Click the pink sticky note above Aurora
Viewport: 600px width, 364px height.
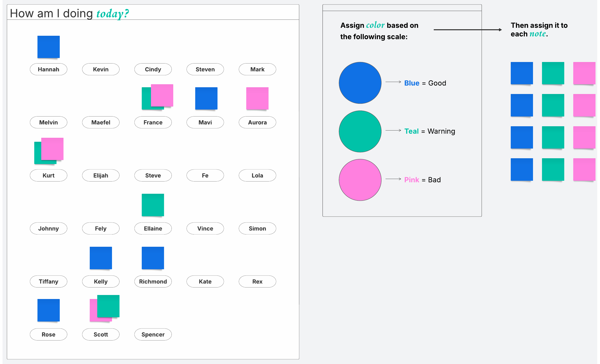tap(257, 98)
